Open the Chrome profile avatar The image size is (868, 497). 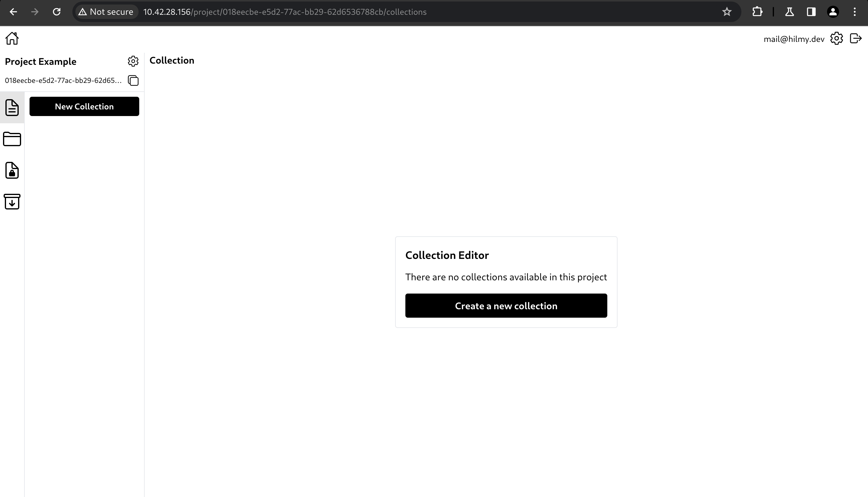833,12
